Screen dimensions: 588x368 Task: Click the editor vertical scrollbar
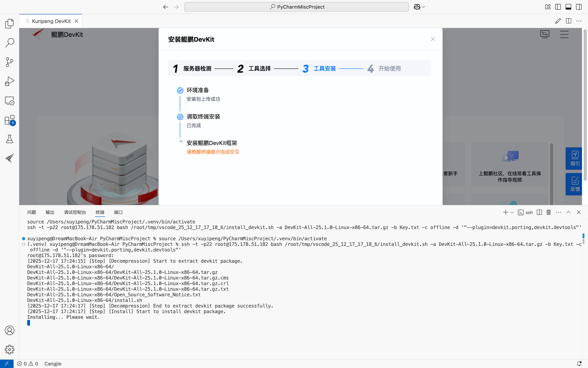coord(585,105)
